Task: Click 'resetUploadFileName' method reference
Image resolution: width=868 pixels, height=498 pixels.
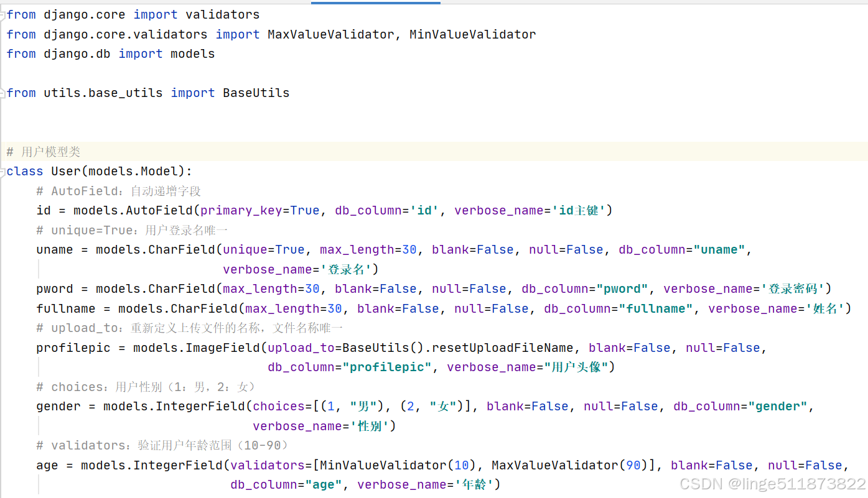Action: (x=503, y=348)
